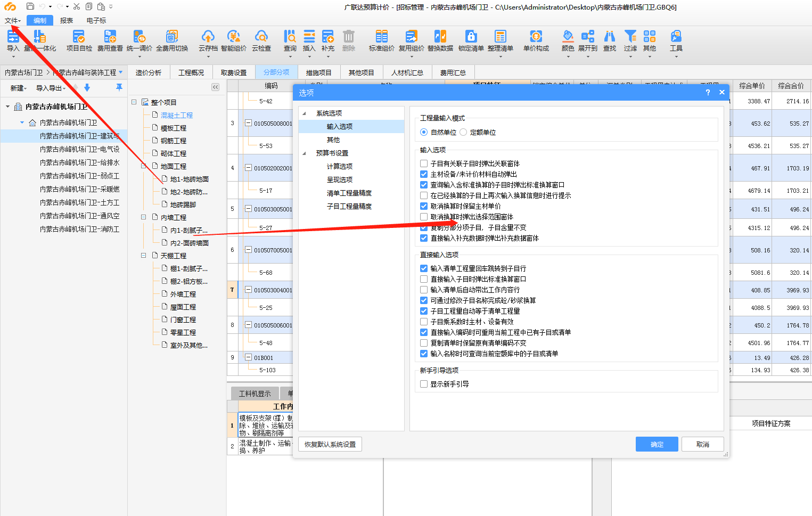Click the help ? button in dialog
812x516 pixels.
coord(708,92)
